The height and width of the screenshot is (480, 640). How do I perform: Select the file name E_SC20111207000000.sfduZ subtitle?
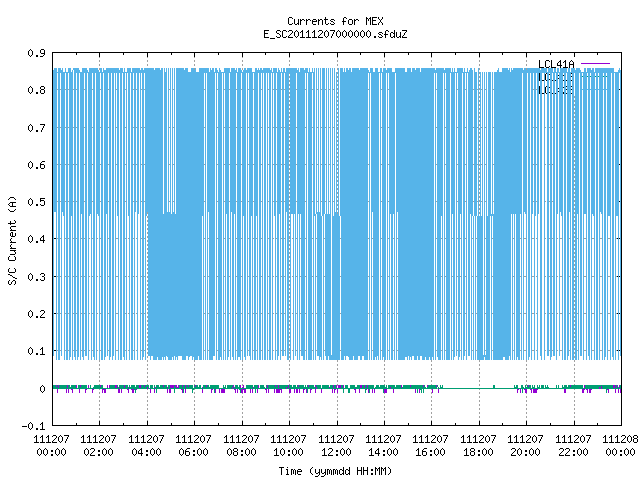coord(335,34)
